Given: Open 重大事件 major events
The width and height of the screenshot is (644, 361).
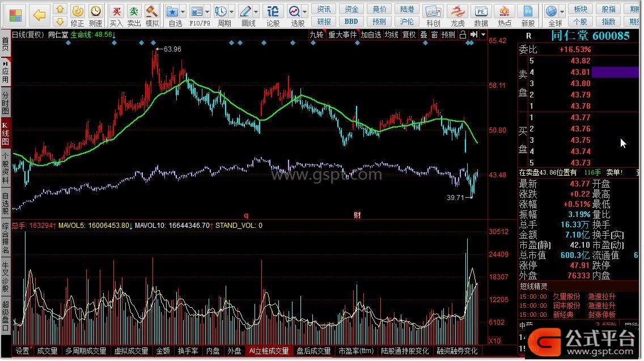Looking at the screenshot, I should [342, 35].
